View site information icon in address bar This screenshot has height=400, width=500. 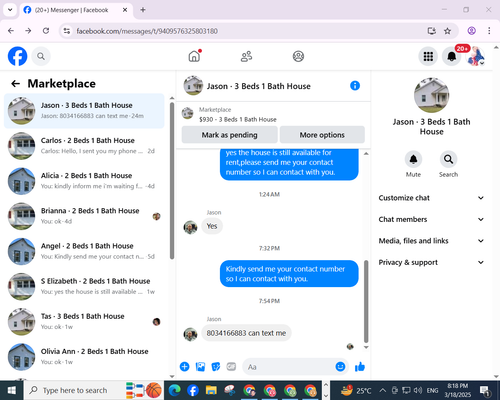(67, 31)
